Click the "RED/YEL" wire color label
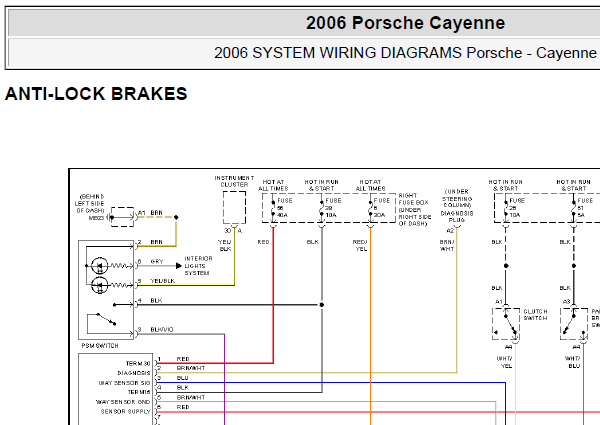This screenshot has height=425, width=600. click(360, 245)
